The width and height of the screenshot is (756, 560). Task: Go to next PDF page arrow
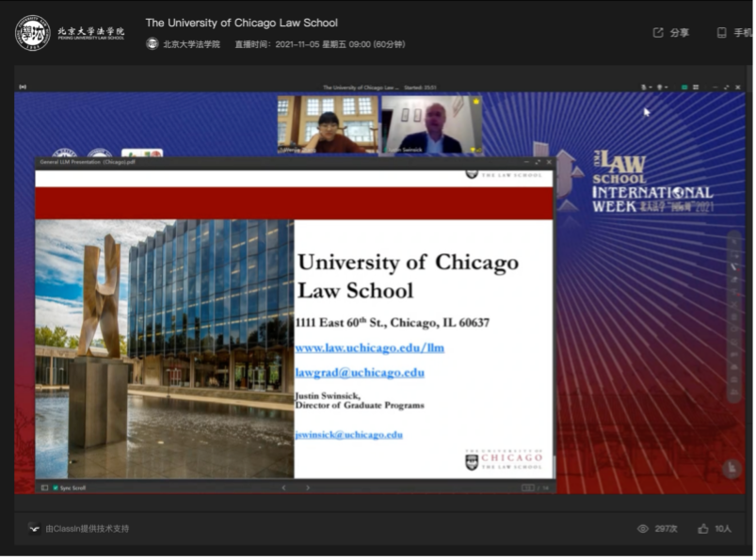(307, 488)
